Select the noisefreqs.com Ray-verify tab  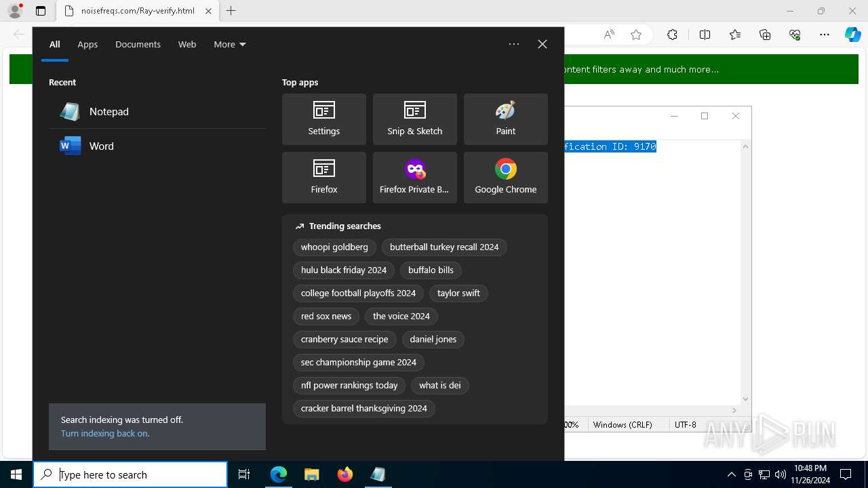point(138,11)
